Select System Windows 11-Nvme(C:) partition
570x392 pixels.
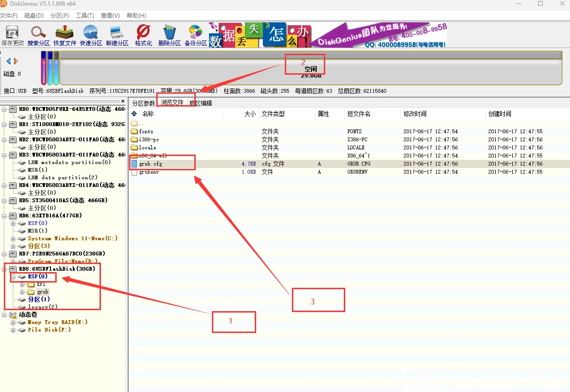click(x=72, y=238)
